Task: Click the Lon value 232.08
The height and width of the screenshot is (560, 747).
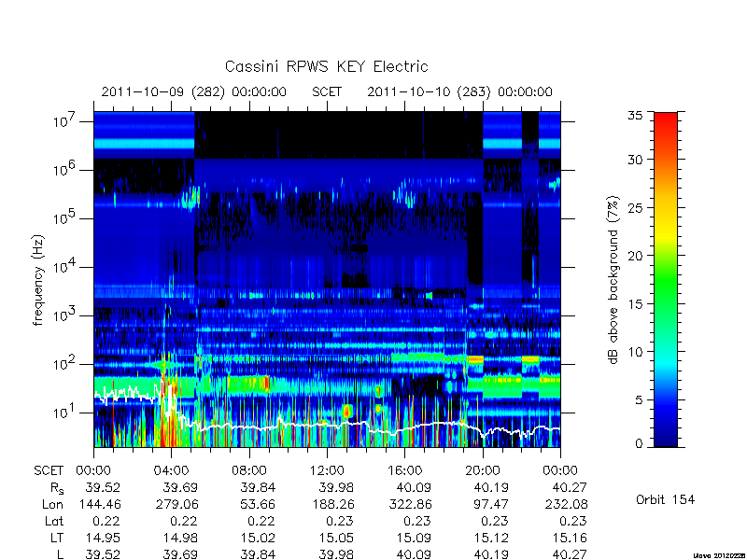Action: pyautogui.click(x=567, y=504)
